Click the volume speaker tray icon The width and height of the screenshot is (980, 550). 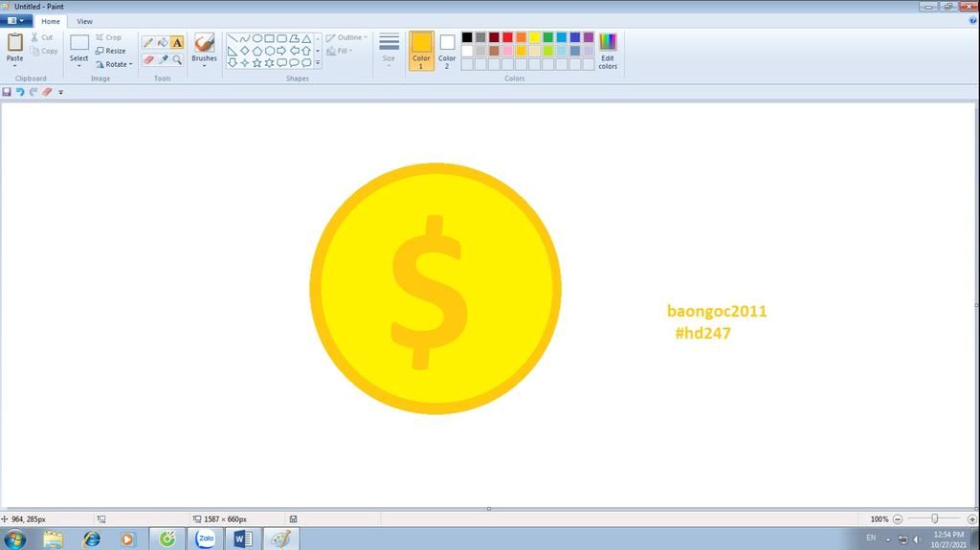tap(918, 539)
